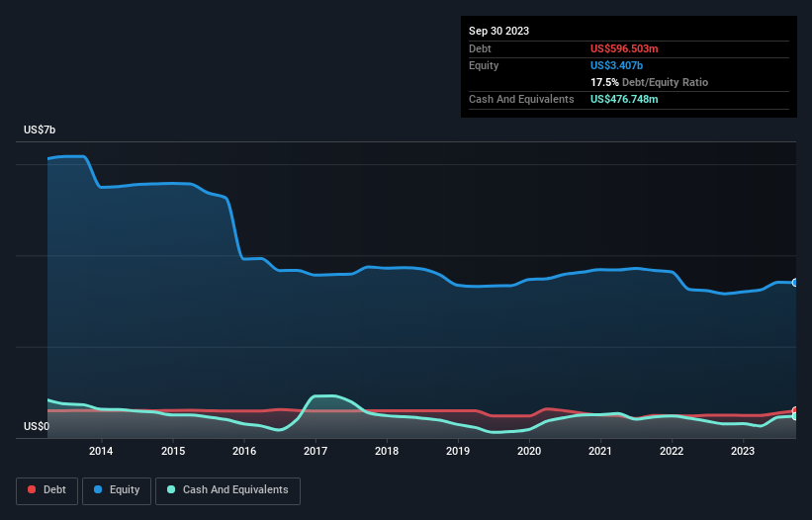
Task: Click the 2021 x-axis label
Action: (x=600, y=451)
